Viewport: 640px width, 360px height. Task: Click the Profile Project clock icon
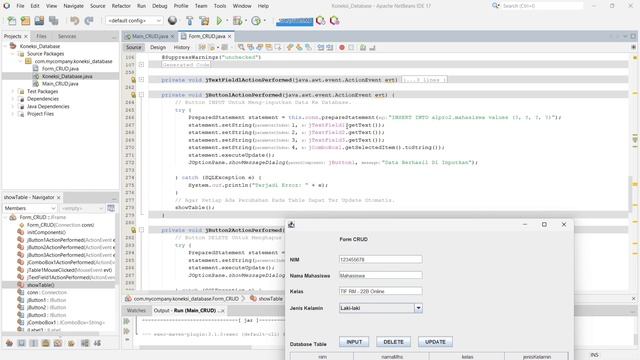(256, 21)
